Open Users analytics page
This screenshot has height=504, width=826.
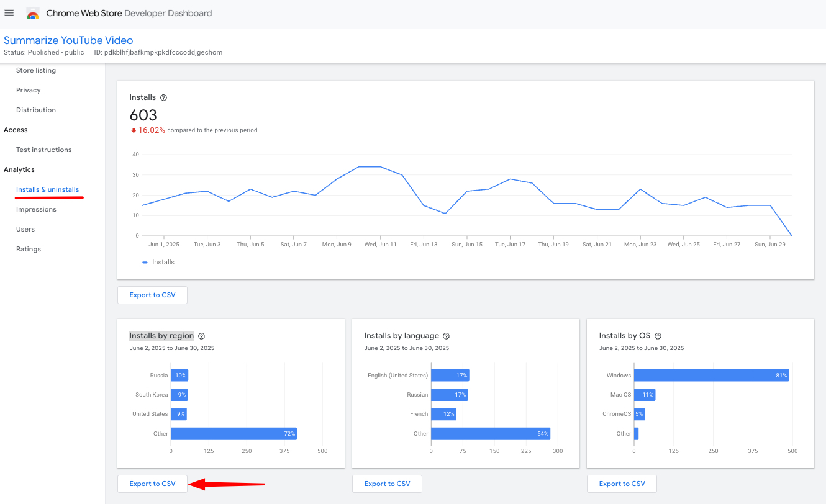point(25,229)
